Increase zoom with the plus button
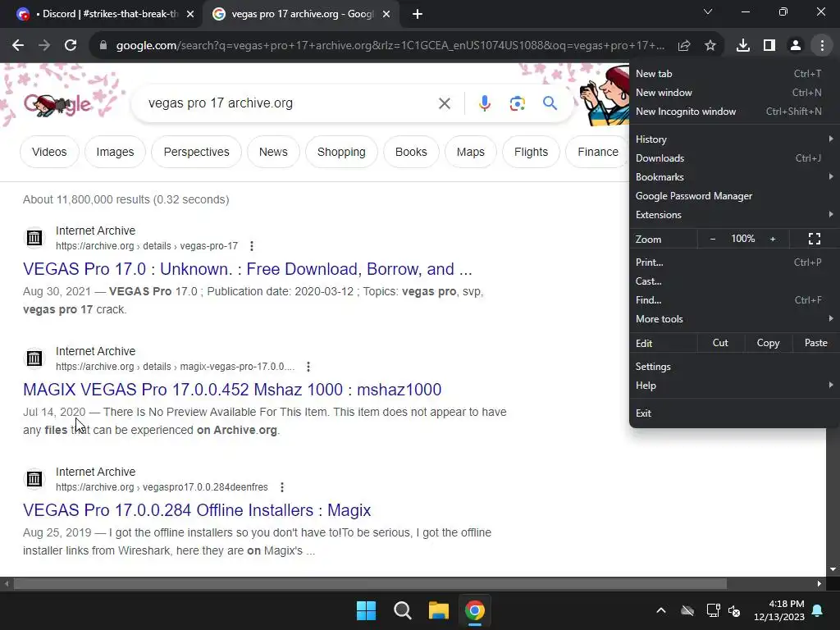The image size is (840, 630). click(x=773, y=239)
